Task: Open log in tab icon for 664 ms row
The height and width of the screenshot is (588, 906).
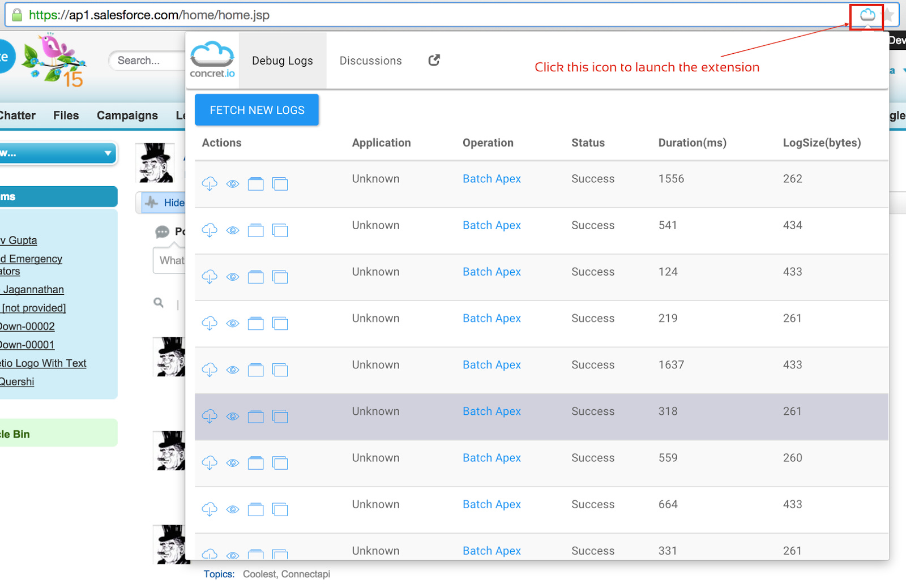Action: 256,509
